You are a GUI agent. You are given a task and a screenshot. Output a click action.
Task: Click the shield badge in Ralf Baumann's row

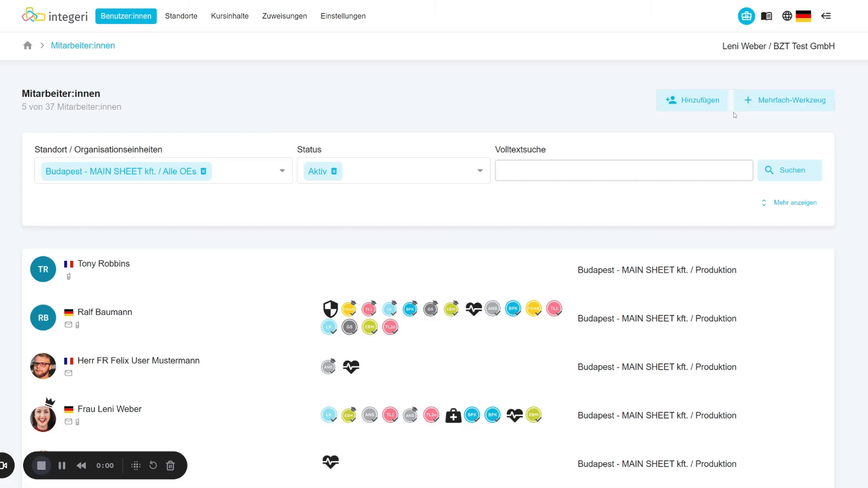[330, 309]
